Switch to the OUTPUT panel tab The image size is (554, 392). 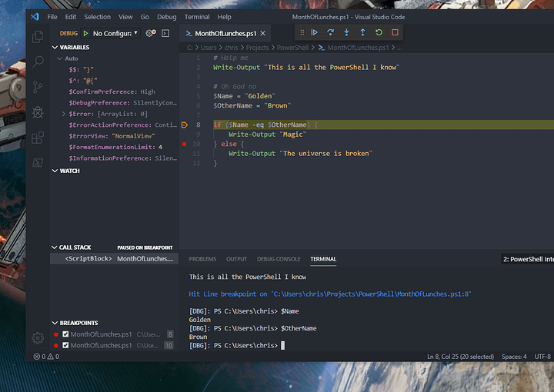click(x=237, y=259)
